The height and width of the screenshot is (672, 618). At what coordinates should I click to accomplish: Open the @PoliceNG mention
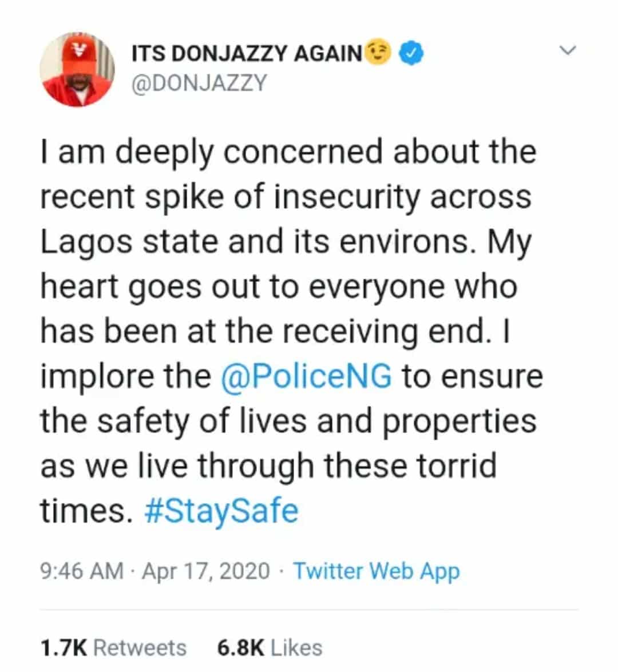(306, 376)
